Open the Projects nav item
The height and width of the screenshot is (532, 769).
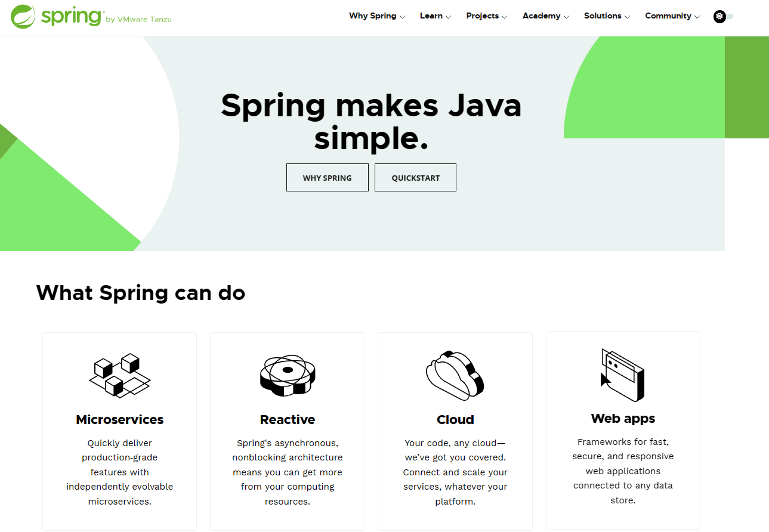tap(483, 16)
